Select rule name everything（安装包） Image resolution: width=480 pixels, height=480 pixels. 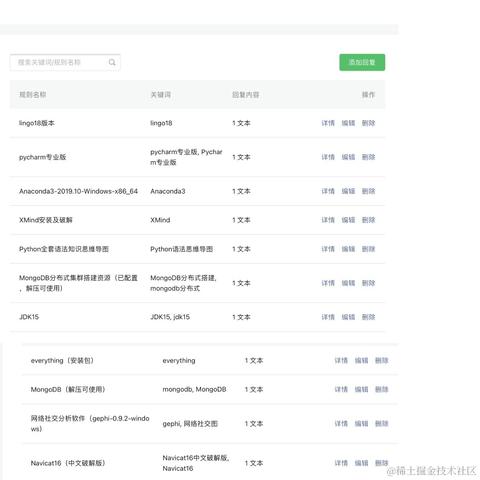click(62, 360)
